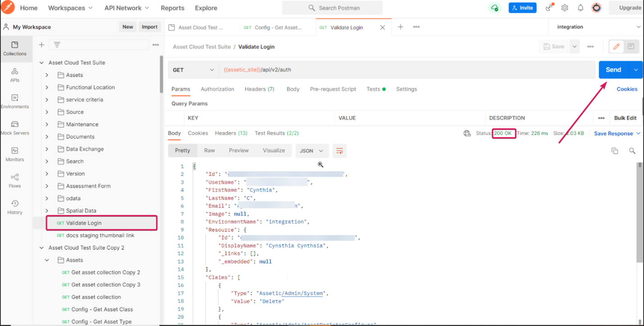Image resolution: width=644 pixels, height=326 pixels.
Task: Open the Workspaces dropdown
Action: pyautogui.click(x=70, y=8)
